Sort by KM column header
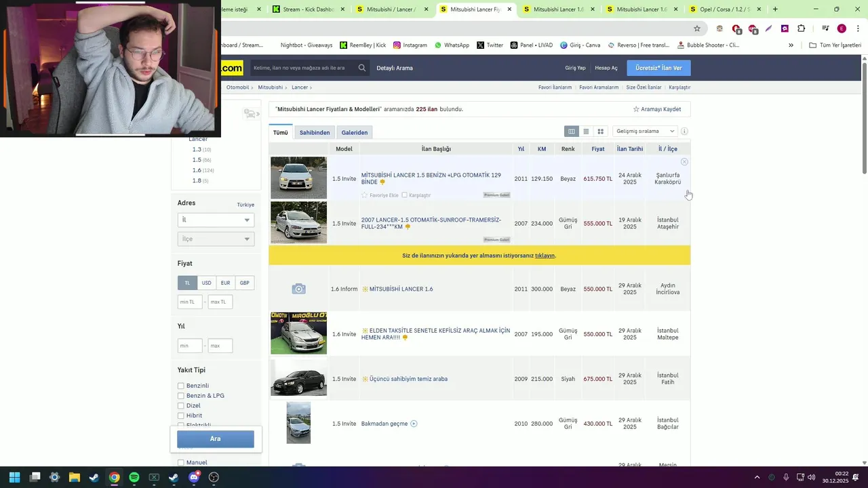Viewport: 868px width, 488px height. click(x=542, y=149)
